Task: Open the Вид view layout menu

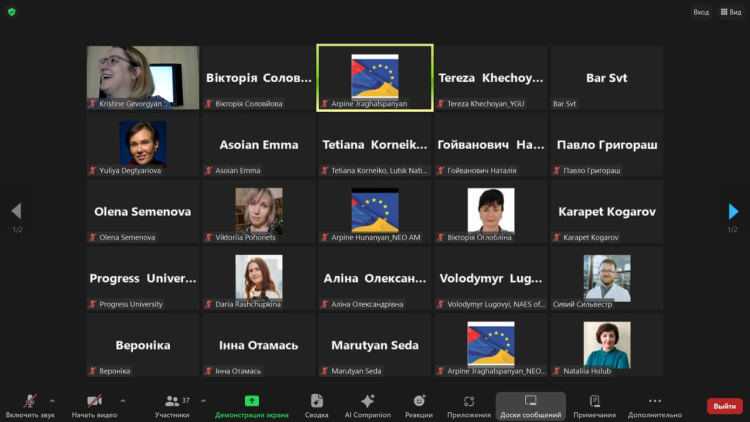Action: click(x=729, y=12)
